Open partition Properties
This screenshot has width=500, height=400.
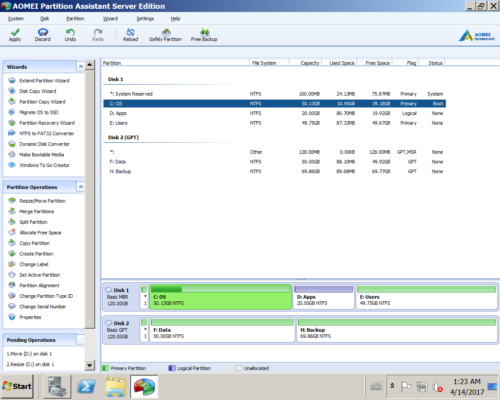25,317
